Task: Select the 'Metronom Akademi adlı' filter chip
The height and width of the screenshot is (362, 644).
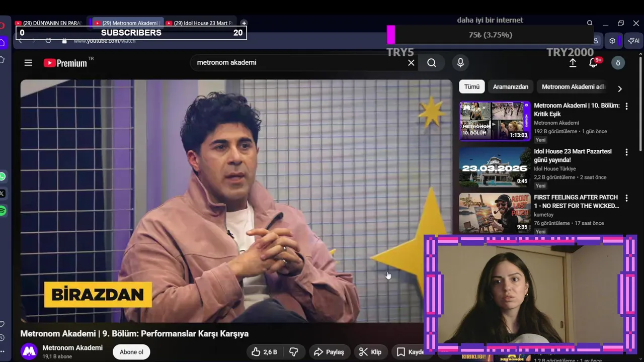Action: pyautogui.click(x=574, y=86)
